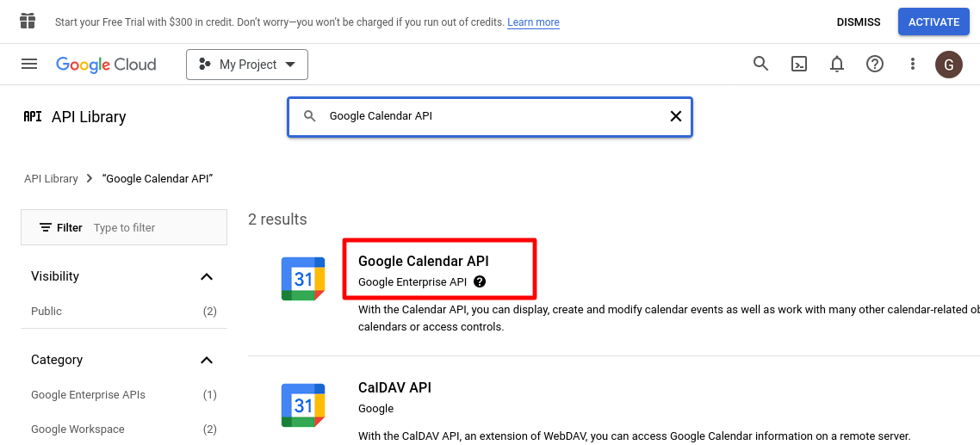Collapse the Visibility filter section

[x=207, y=276]
